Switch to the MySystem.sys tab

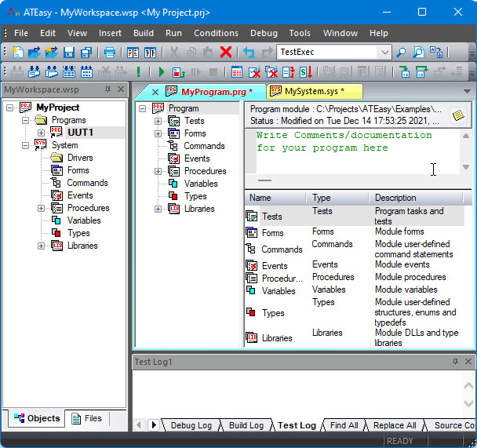point(314,92)
